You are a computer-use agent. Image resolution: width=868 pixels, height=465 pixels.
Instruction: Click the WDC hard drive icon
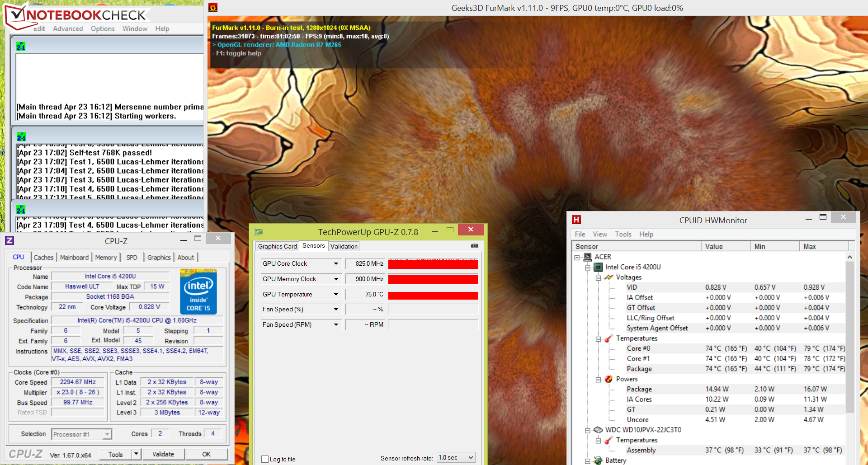(x=598, y=430)
